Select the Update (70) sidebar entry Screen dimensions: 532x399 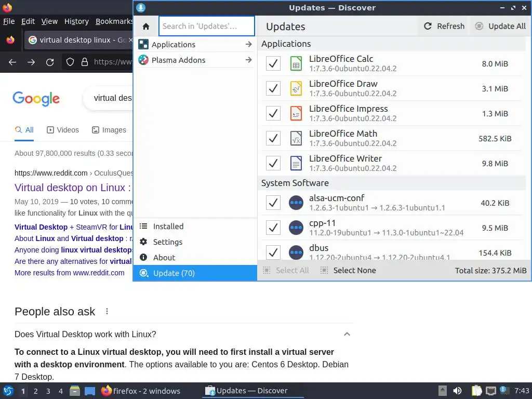point(195,273)
